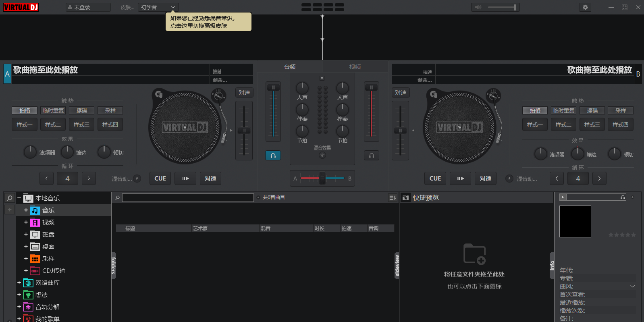Viewport: 644px width, 322px height.
Task: Toggle deck A headphone cue button
Action: click(x=273, y=156)
